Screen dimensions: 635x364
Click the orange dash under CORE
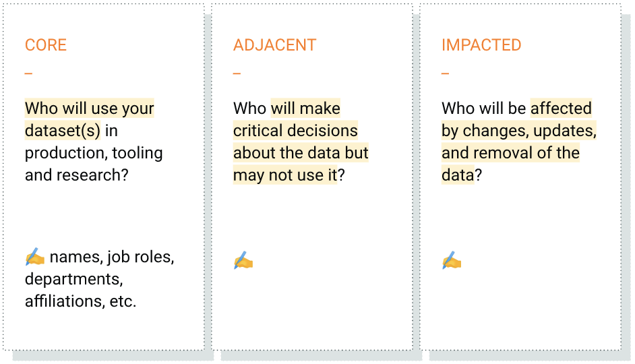pos(28,73)
